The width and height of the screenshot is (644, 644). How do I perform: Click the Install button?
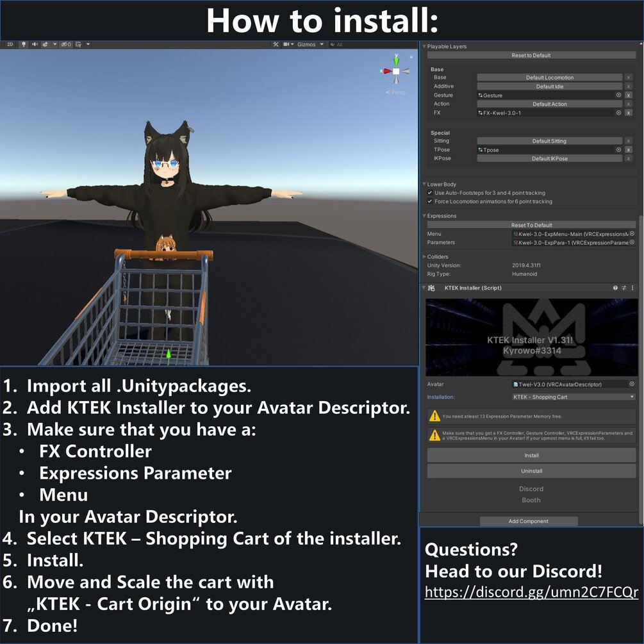pos(531,455)
